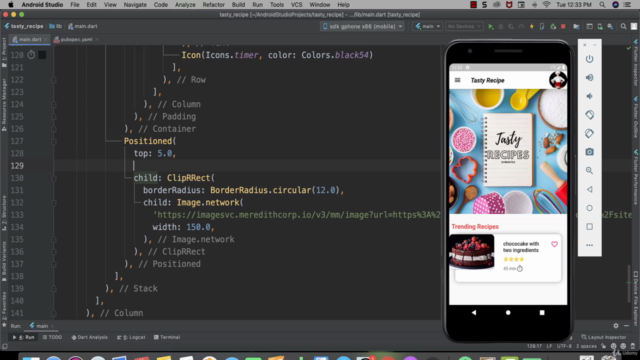Open the AVD Manager phone icon
Viewport: 640px width, 360px height.
(600, 27)
